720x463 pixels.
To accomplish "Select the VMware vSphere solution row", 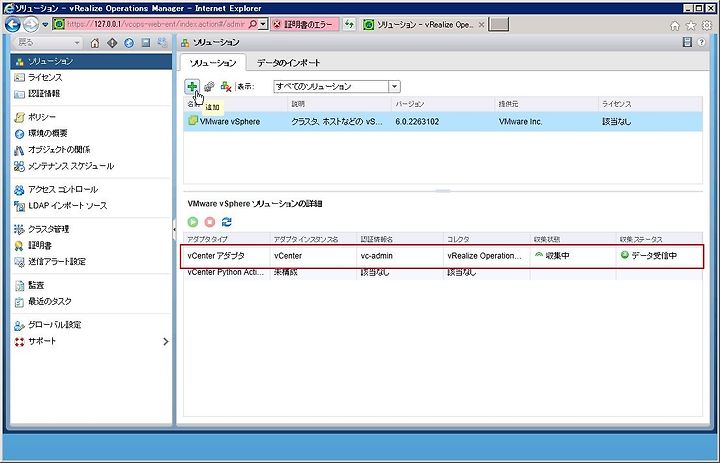I will click(443, 122).
